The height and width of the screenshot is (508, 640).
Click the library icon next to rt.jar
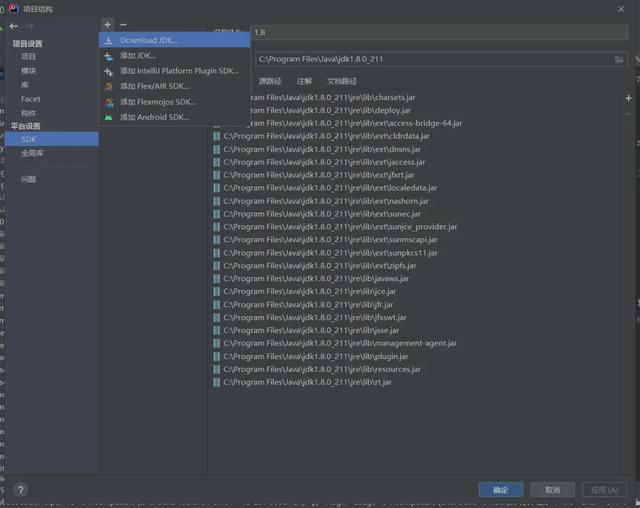coord(216,382)
